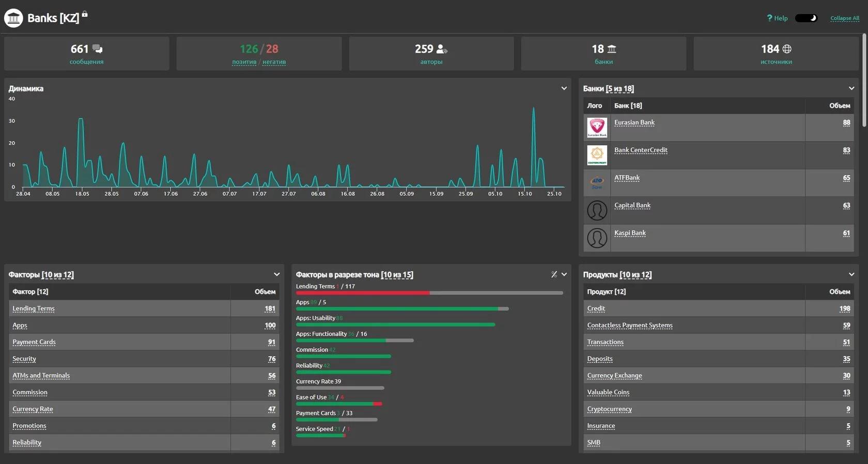Click the Apps: Usability green tone bar
Screen dimensions: 868x464
pyautogui.click(x=395, y=324)
